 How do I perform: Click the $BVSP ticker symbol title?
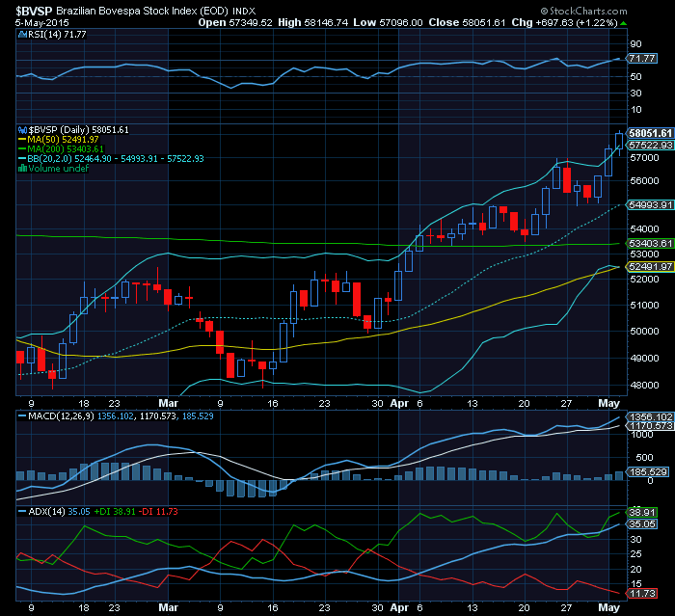coord(34,11)
